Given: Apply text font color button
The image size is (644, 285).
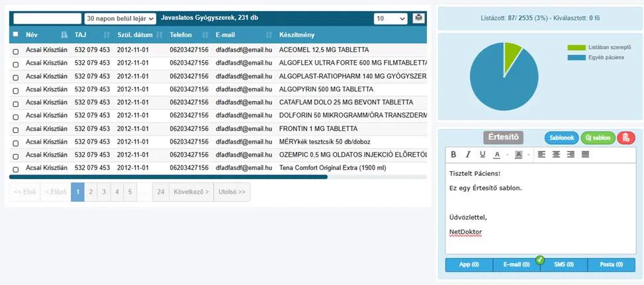Looking at the screenshot, I should [x=496, y=155].
